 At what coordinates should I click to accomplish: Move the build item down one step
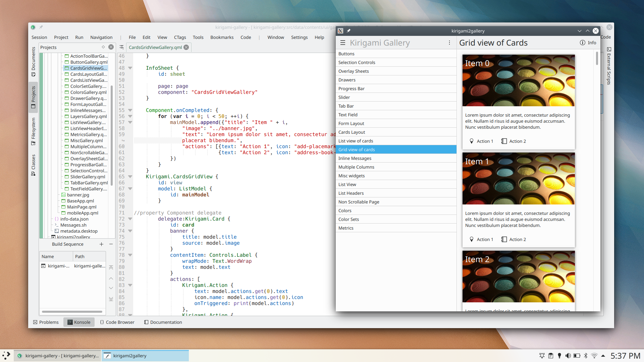[x=111, y=288]
